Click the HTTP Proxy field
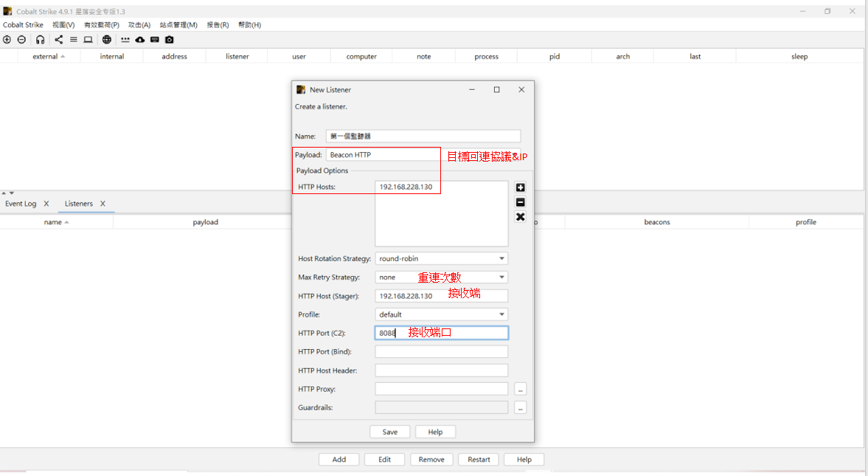Viewport: 868px width, 476px height. (441, 389)
